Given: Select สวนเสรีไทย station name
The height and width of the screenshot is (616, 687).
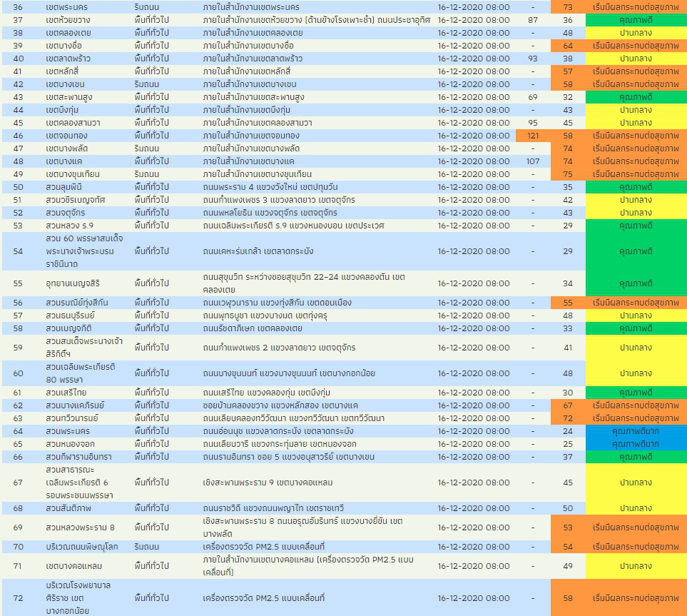Looking at the screenshot, I should pos(66,393).
